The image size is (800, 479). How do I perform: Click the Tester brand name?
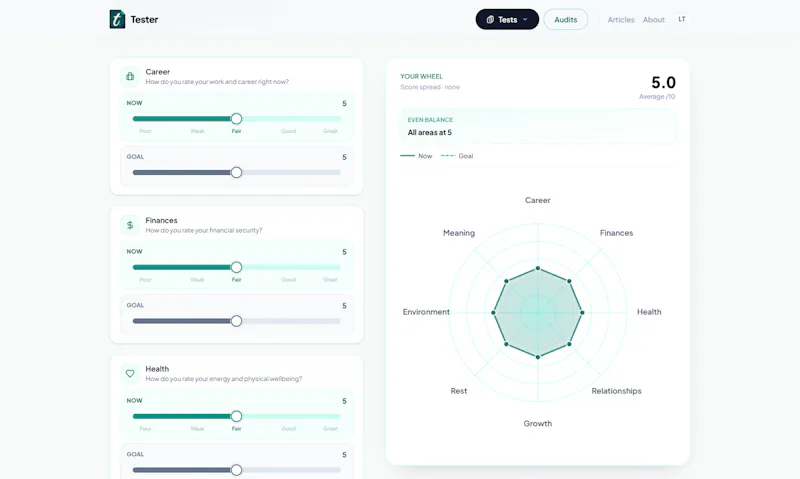(144, 19)
